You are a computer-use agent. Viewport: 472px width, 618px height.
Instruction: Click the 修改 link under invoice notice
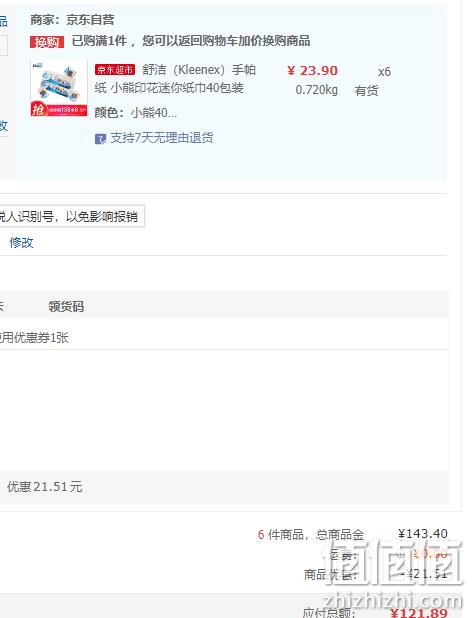pos(21,242)
